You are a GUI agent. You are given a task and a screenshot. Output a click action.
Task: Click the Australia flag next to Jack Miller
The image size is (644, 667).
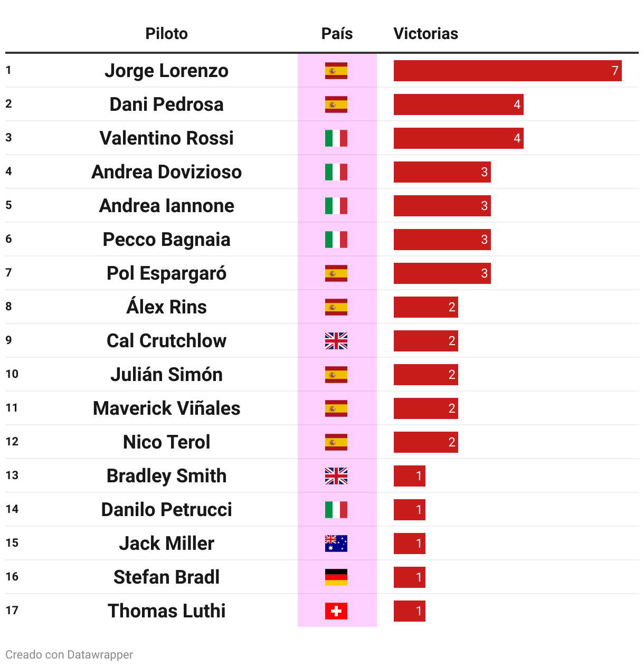[x=336, y=544]
